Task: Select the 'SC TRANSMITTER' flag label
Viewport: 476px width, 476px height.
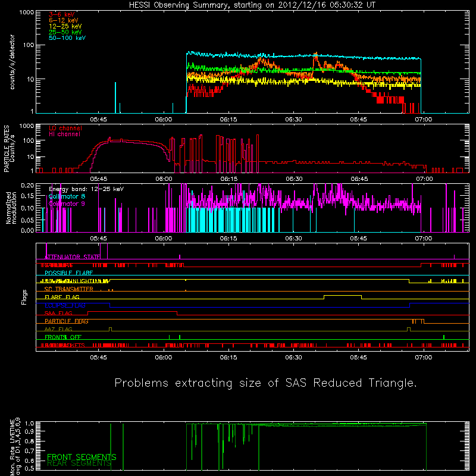Action: (x=68, y=289)
